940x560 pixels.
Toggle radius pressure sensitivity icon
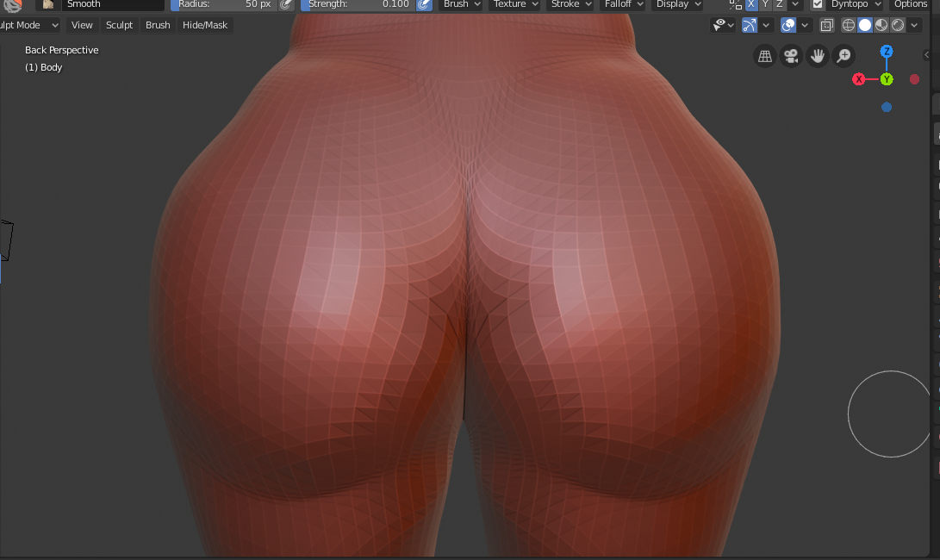click(x=286, y=4)
